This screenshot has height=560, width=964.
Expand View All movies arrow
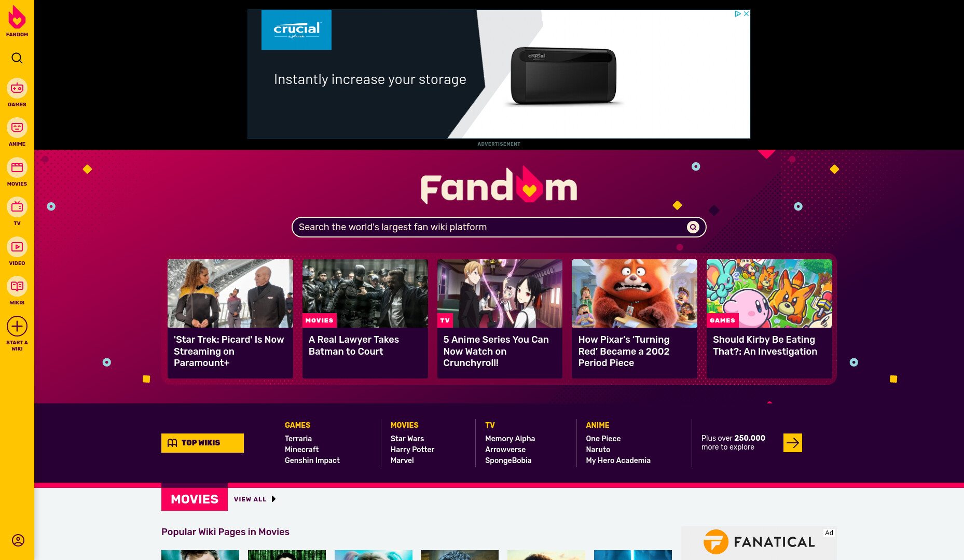click(273, 499)
